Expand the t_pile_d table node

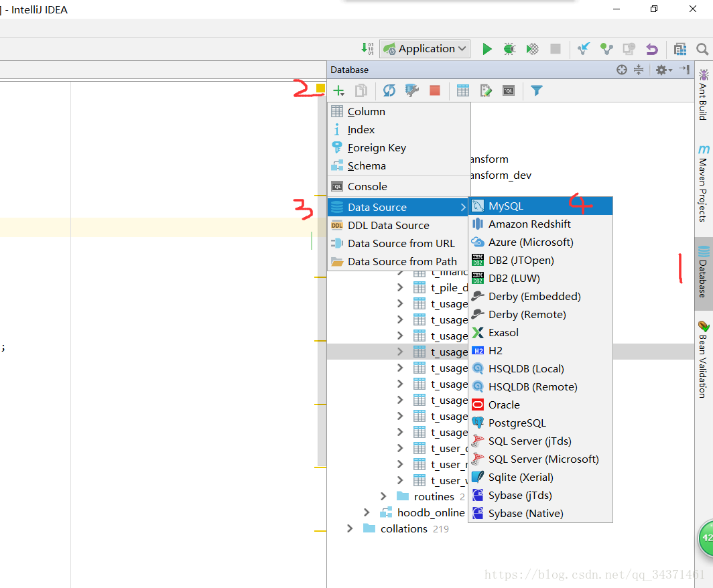point(400,287)
